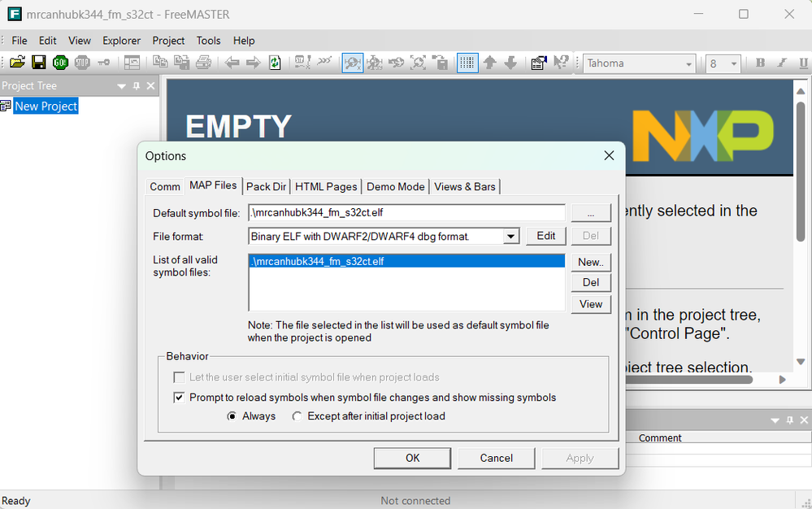Open the Explorer menu
Screen dimensions: 812x509
pyautogui.click(x=122, y=41)
